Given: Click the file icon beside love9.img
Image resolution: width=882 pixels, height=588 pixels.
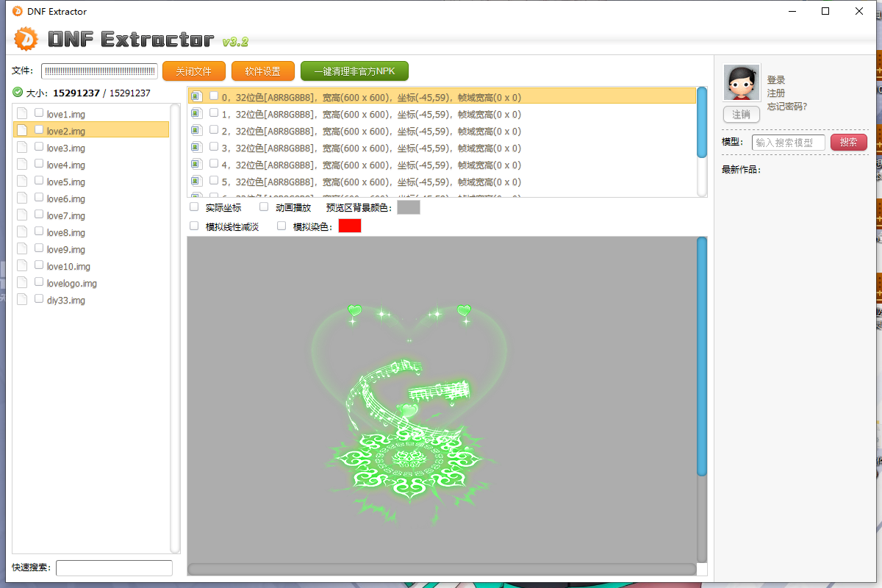Looking at the screenshot, I should coord(22,249).
